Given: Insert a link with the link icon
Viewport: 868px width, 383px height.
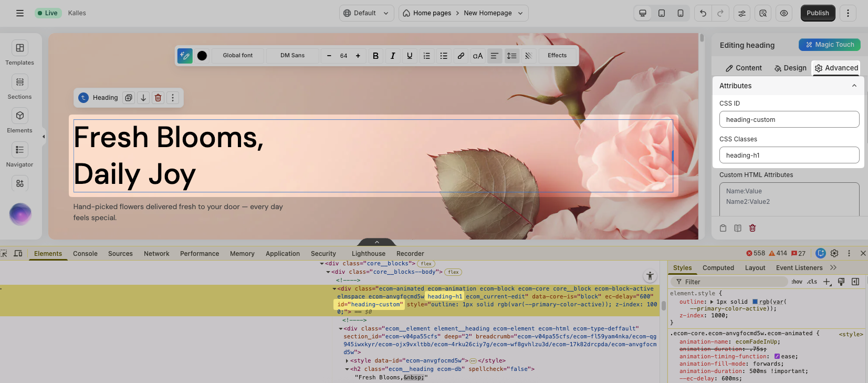Looking at the screenshot, I should [x=461, y=56].
